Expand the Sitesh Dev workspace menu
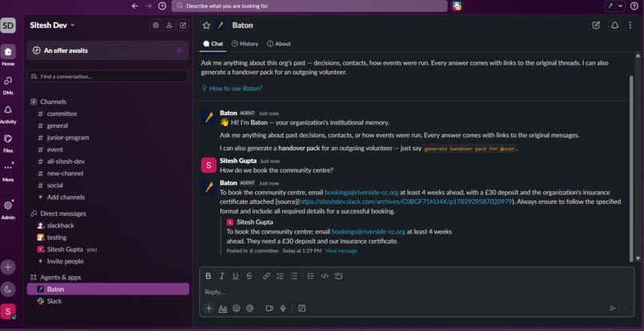 pyautogui.click(x=52, y=25)
